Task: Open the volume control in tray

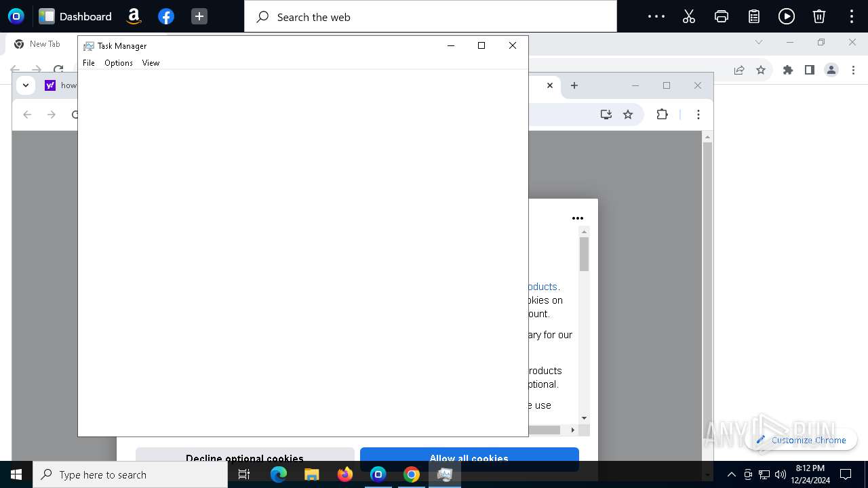Action: 781,474
